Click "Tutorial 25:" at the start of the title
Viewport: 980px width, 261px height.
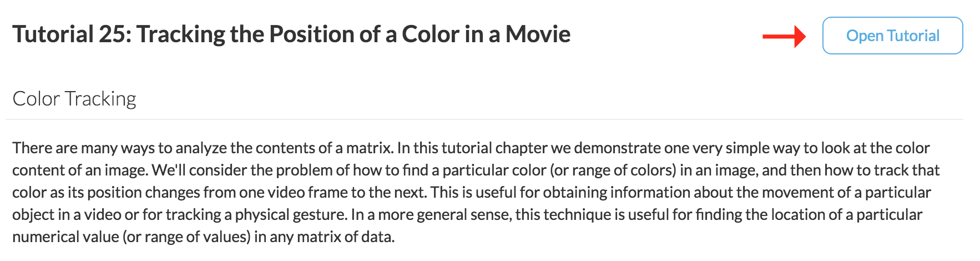pyautogui.click(x=72, y=34)
